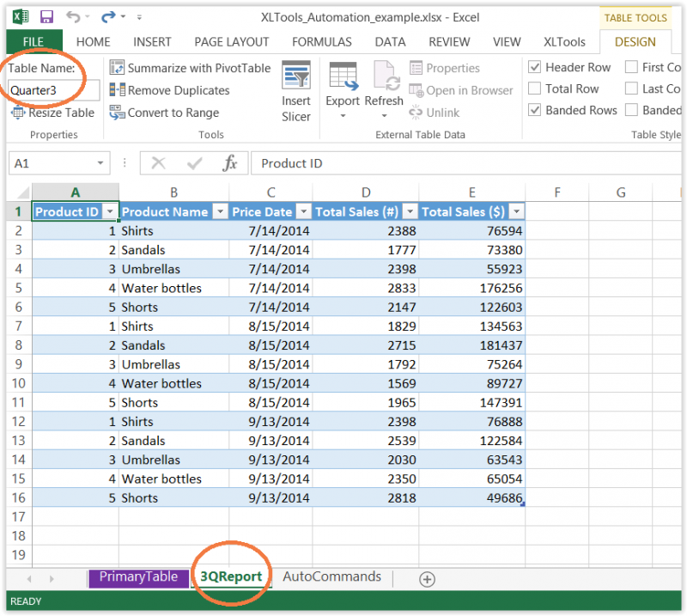
Task: Uncheck the Header Row option
Action: coord(535,67)
